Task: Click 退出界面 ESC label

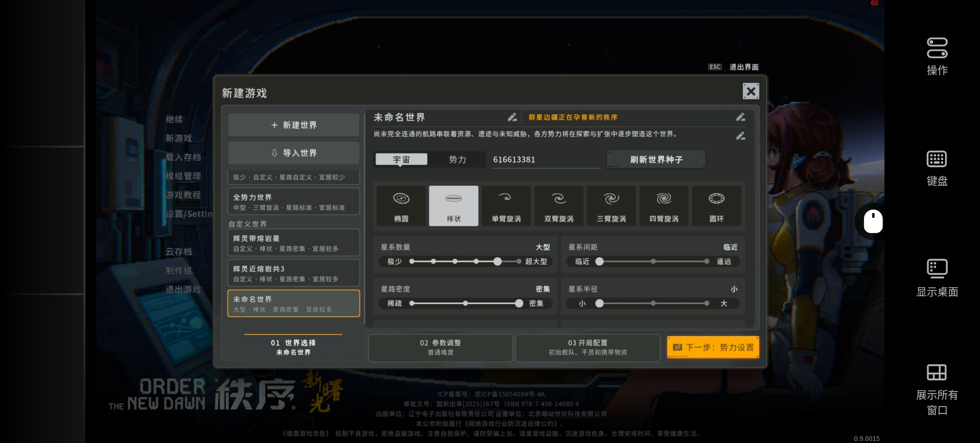Action: click(733, 67)
